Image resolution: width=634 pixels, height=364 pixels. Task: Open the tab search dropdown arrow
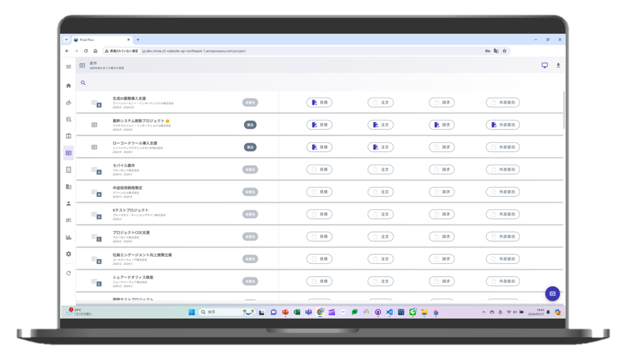click(66, 40)
